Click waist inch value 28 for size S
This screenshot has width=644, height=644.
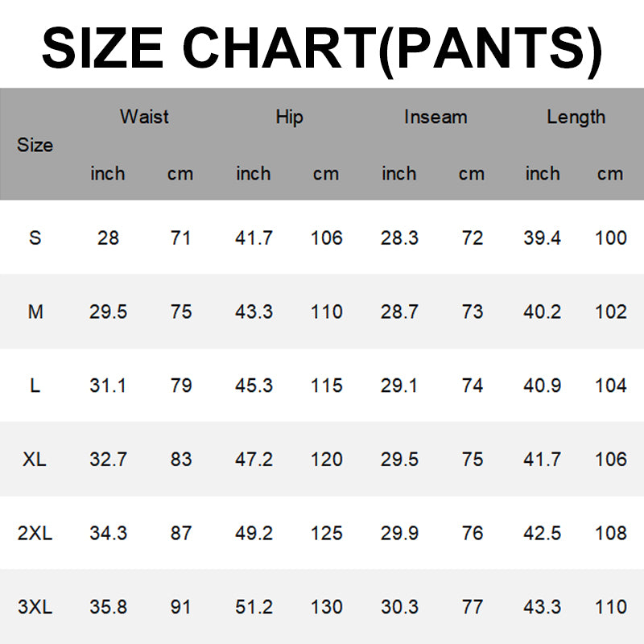tap(108, 238)
